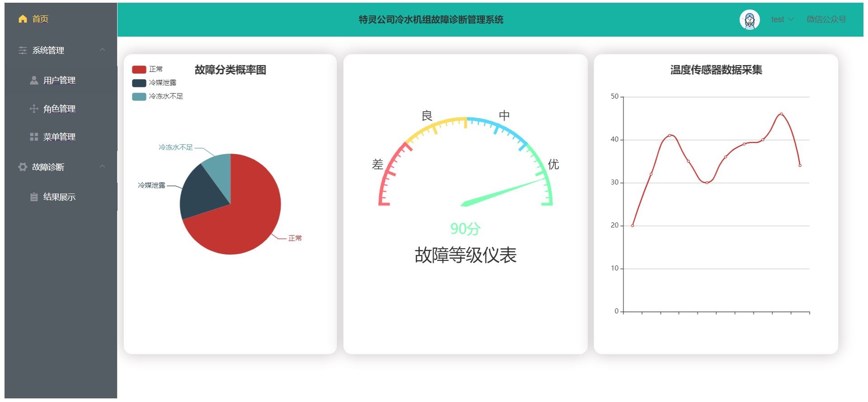Click the 结果展示 clipboard icon

click(34, 197)
